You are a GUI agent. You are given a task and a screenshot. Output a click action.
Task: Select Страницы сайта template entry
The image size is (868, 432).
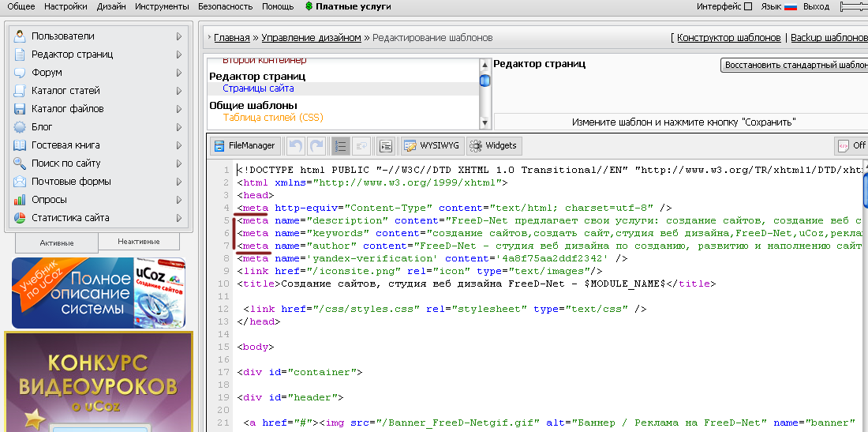pos(259,88)
